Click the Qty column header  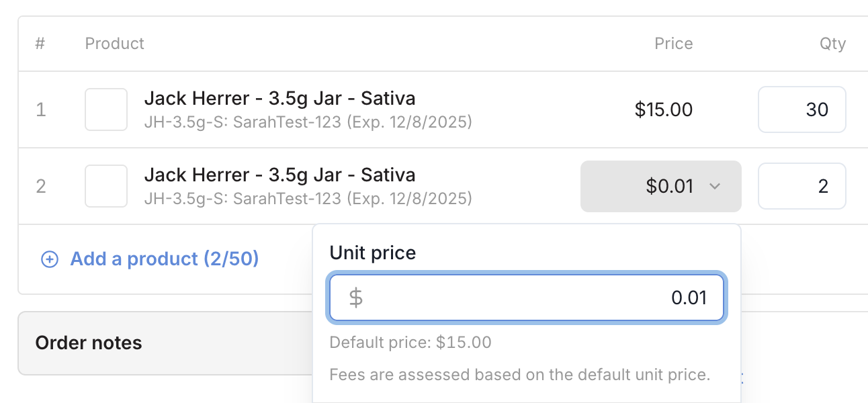(832, 44)
